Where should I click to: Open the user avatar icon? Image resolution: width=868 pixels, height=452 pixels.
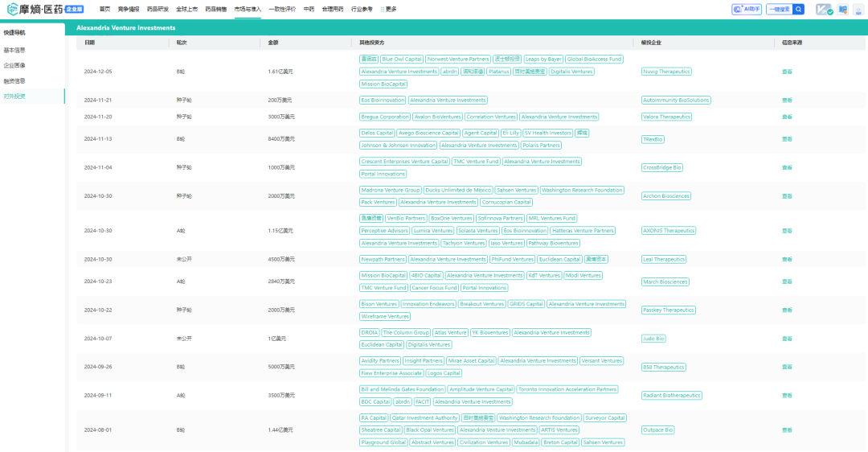click(x=858, y=10)
